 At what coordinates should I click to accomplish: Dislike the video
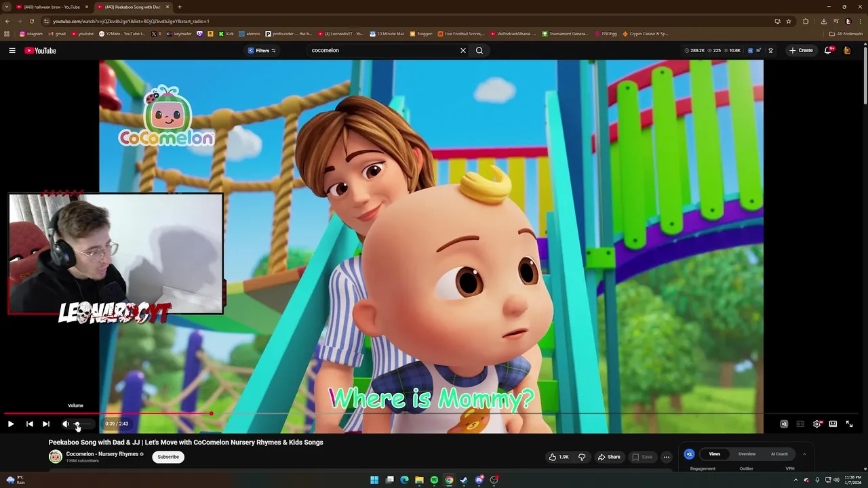[x=582, y=457]
